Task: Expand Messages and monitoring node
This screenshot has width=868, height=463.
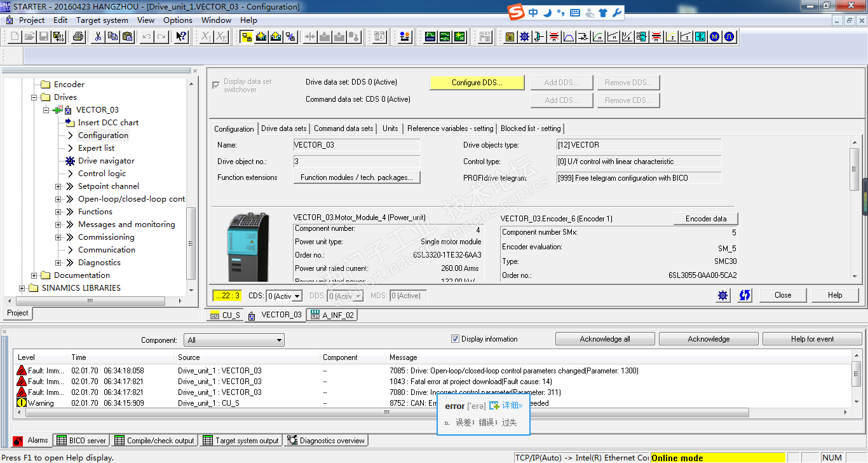Action: pos(58,225)
